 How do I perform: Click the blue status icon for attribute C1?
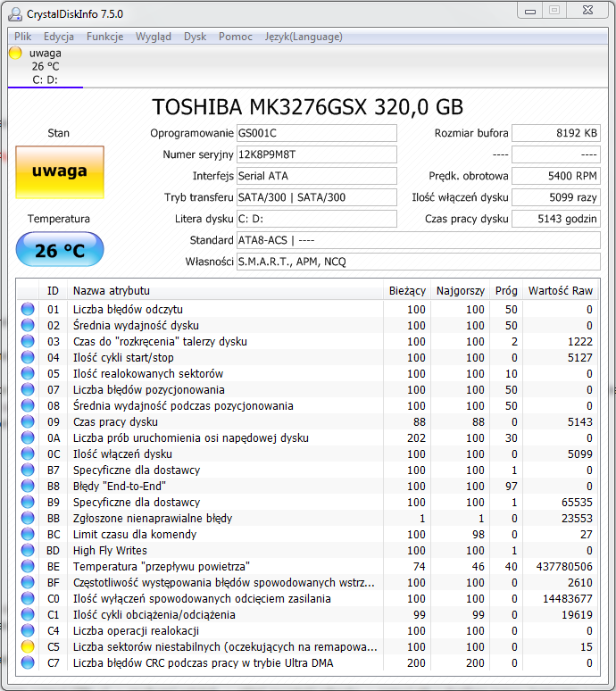click(28, 615)
